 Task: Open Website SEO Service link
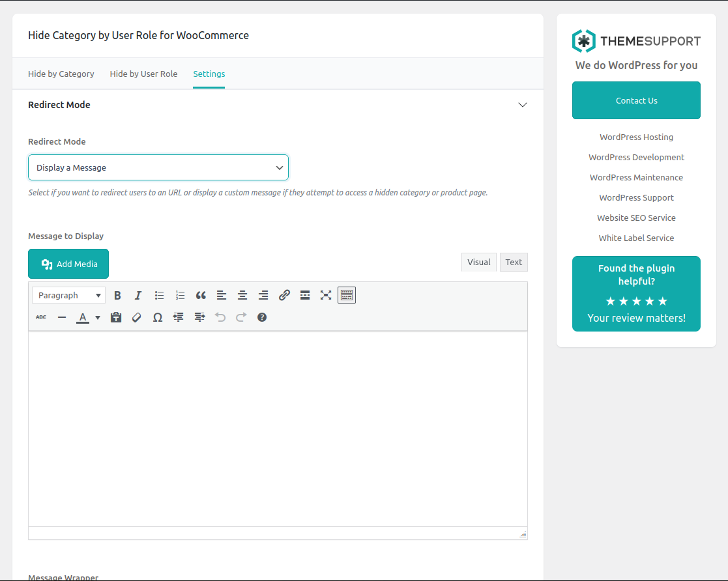click(x=636, y=218)
